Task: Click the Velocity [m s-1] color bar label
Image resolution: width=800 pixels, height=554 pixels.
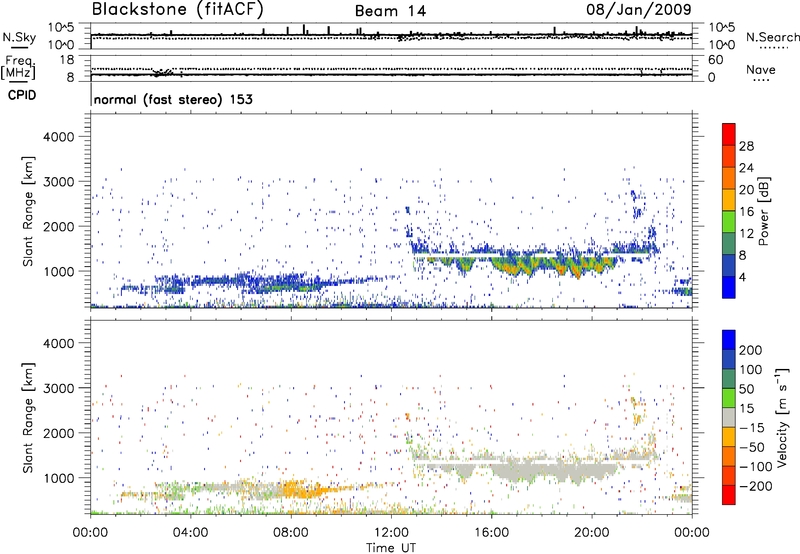Action: point(782,417)
